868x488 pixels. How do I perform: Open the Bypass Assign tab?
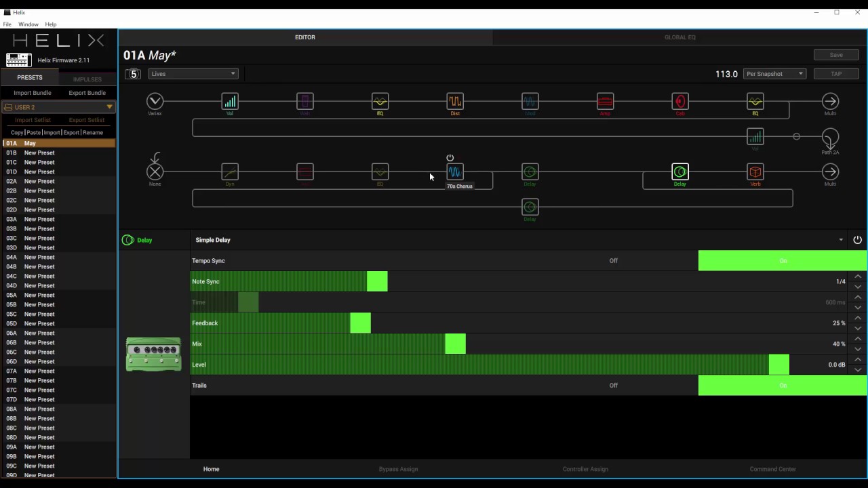398,469
